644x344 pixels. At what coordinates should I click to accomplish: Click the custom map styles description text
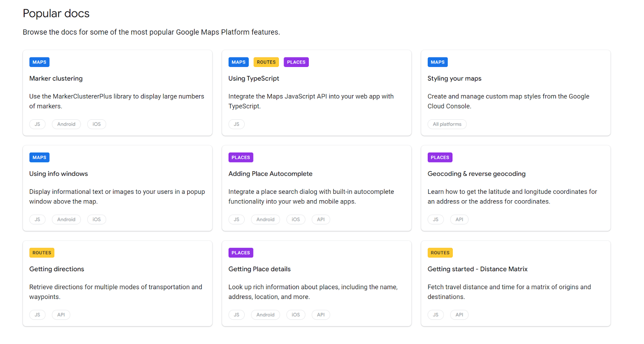508,101
